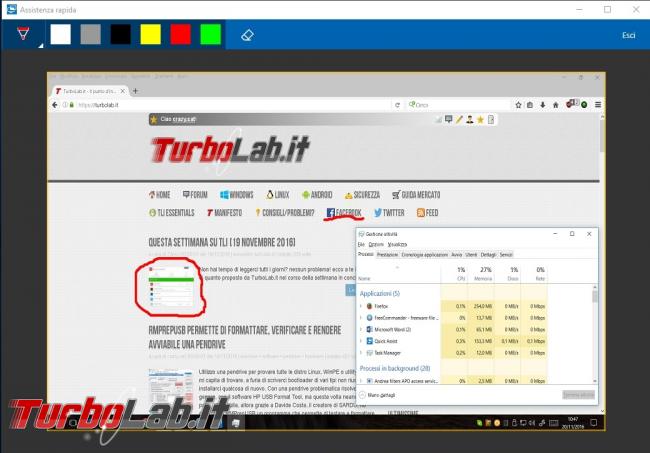This screenshot has height=453, width=650.
Task: Click the Task Manager vertical scrollbar
Action: click(x=595, y=334)
